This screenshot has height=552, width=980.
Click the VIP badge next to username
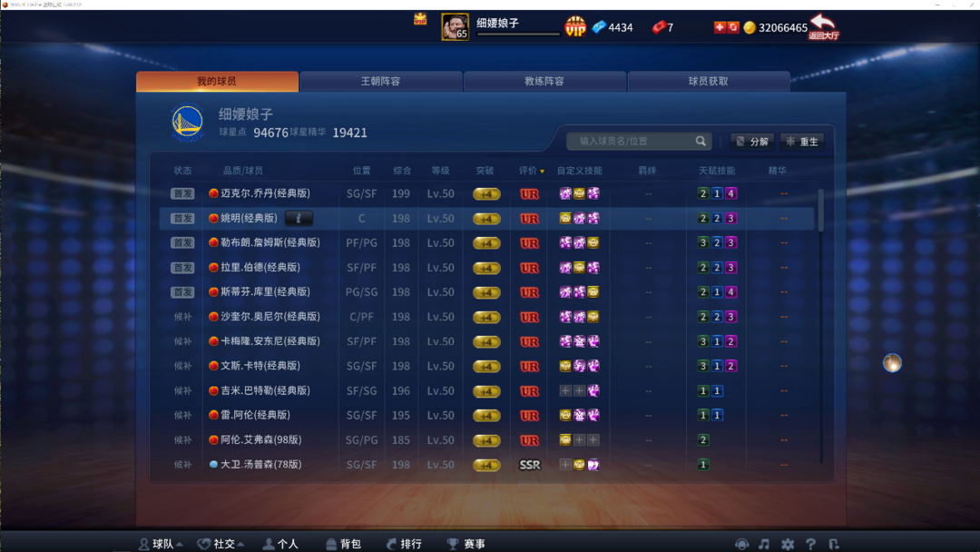(575, 27)
